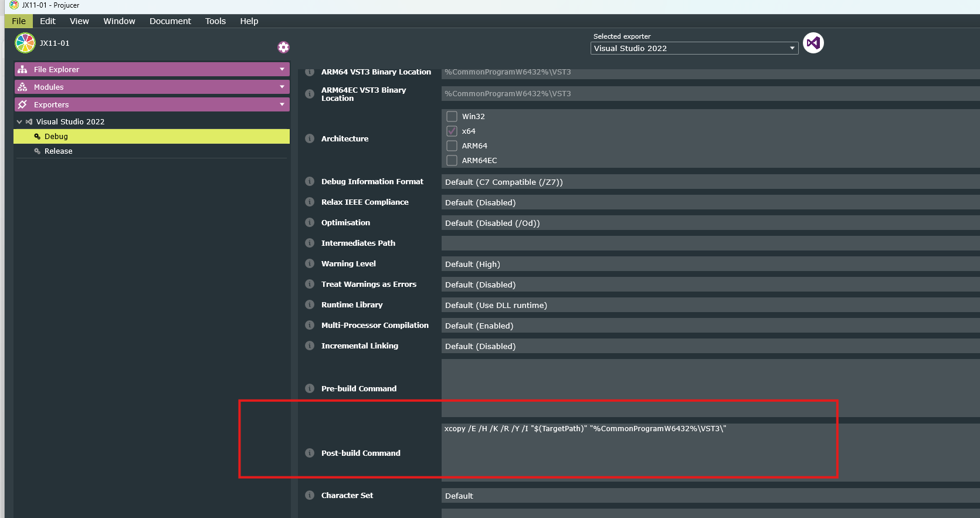980x518 pixels.
Task: Click info icon for Post-build Command
Action: pos(310,453)
